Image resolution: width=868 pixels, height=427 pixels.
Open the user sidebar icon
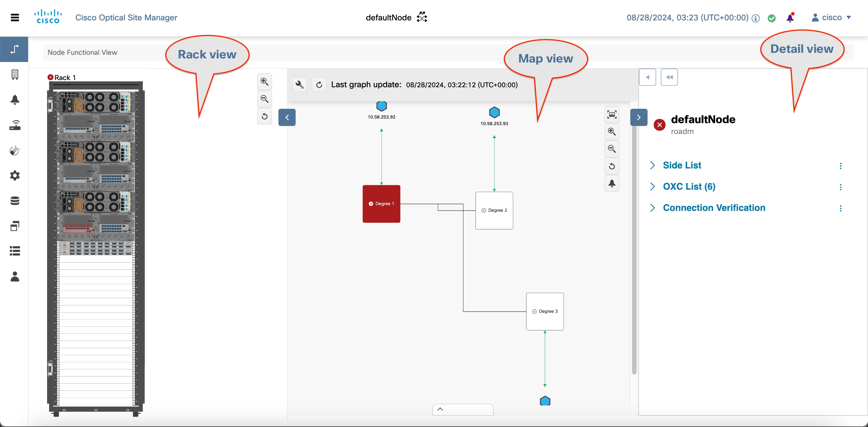pyautogui.click(x=15, y=276)
